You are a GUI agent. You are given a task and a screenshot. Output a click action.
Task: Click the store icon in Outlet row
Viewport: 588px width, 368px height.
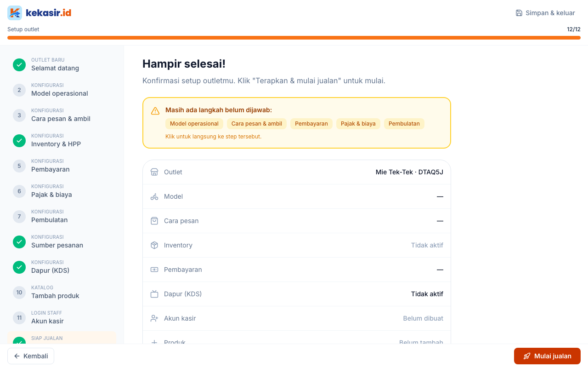pyautogui.click(x=154, y=172)
